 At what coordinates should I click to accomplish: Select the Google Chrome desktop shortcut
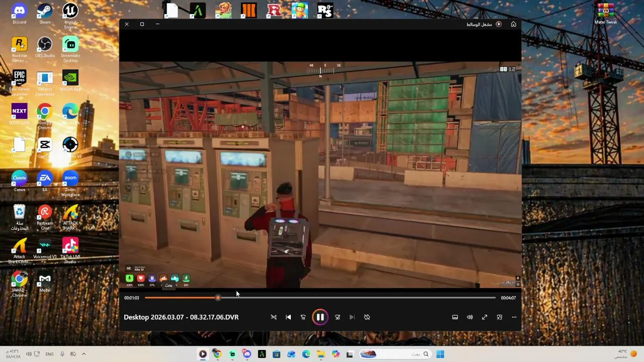[45, 117]
